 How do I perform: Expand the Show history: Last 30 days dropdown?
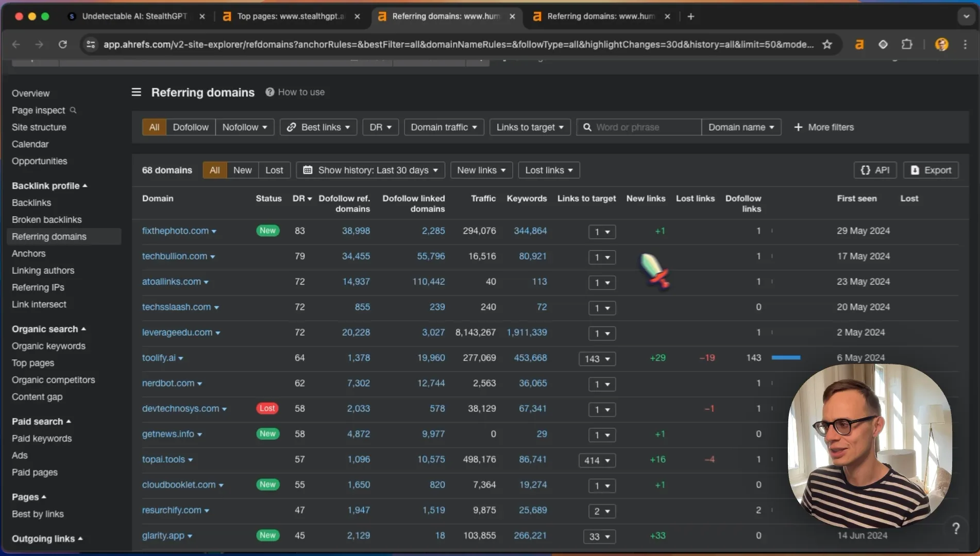[370, 170]
